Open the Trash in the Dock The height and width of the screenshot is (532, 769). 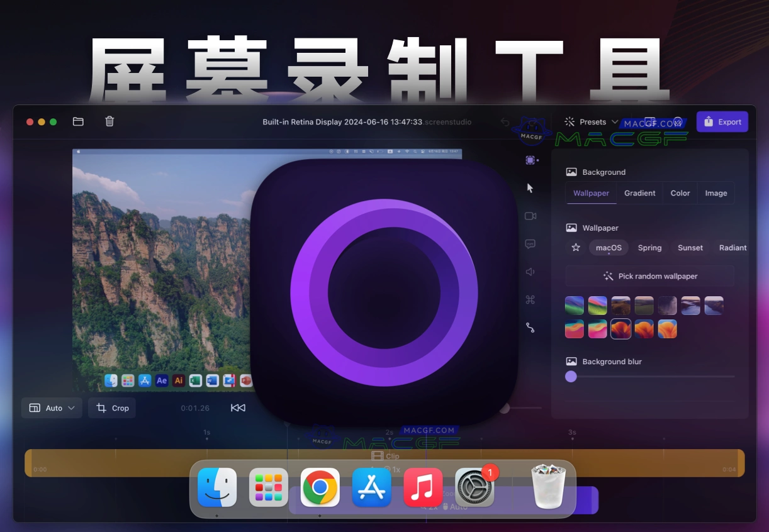[549, 486]
